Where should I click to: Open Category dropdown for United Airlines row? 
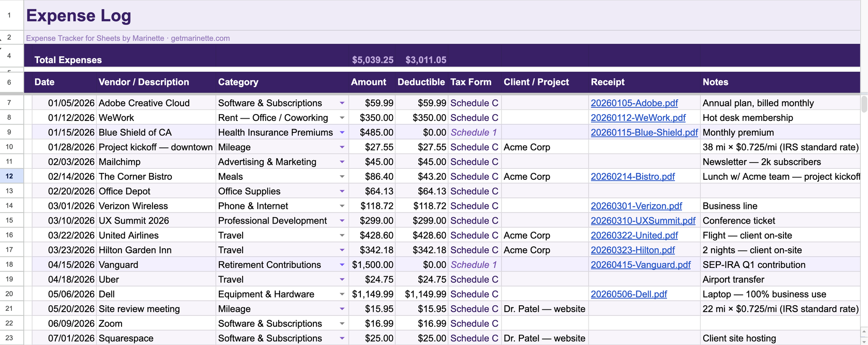coord(342,235)
